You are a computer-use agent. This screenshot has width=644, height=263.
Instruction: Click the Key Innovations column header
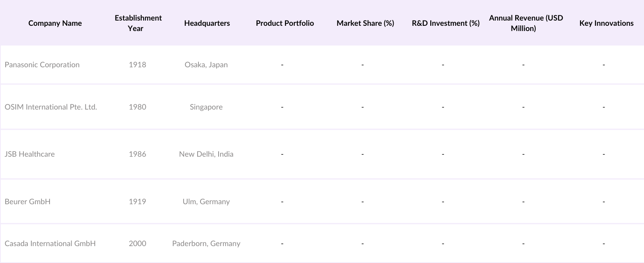pos(606,23)
